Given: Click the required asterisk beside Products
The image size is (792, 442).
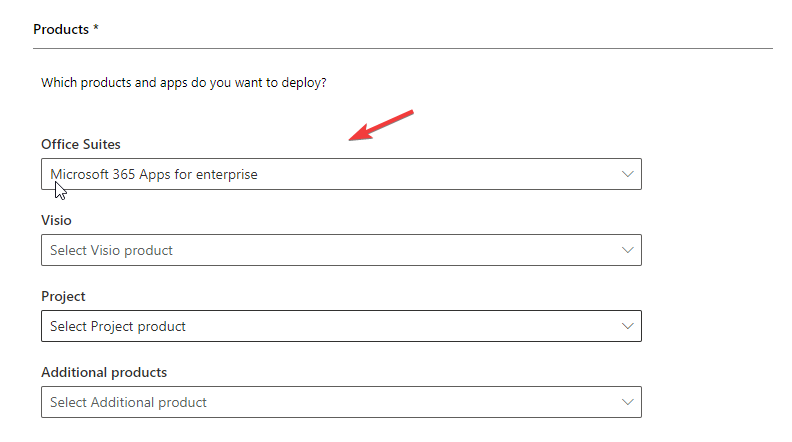Looking at the screenshot, I should click(96, 28).
